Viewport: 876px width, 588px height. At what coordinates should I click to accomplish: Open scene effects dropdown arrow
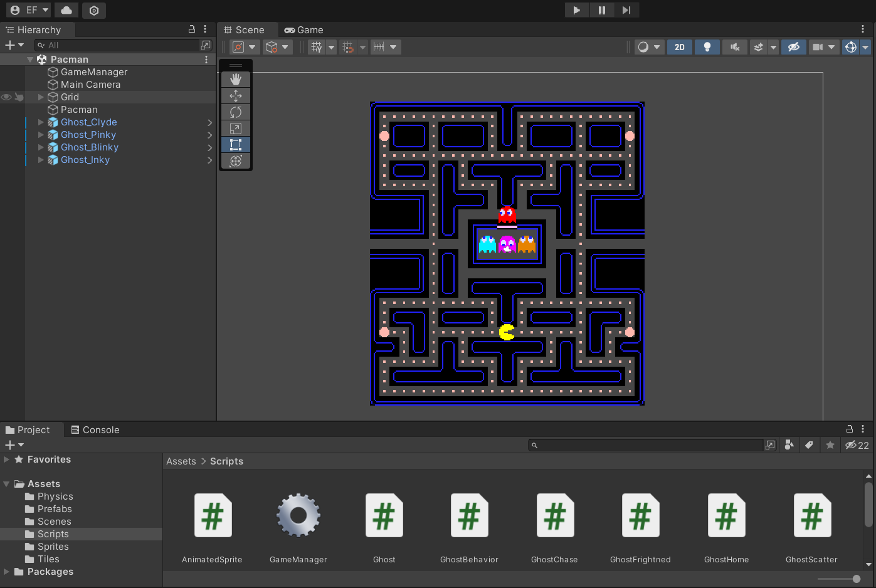[x=773, y=47]
